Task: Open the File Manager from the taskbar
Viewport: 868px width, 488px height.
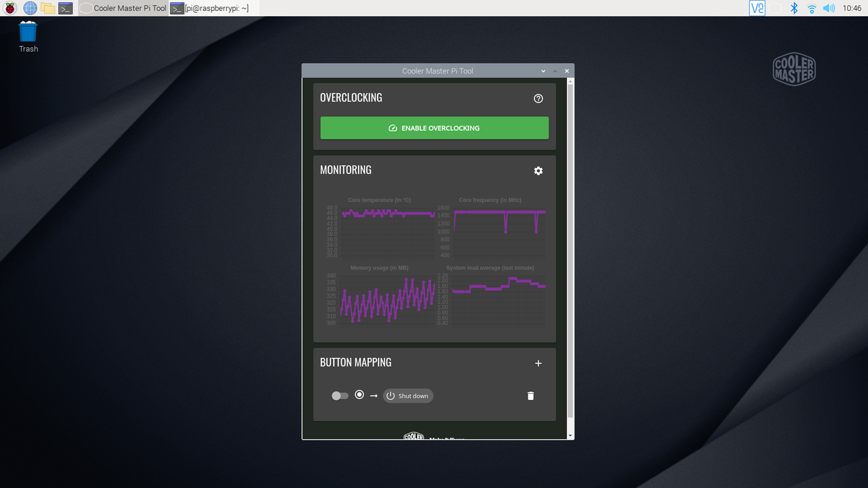Action: click(47, 8)
